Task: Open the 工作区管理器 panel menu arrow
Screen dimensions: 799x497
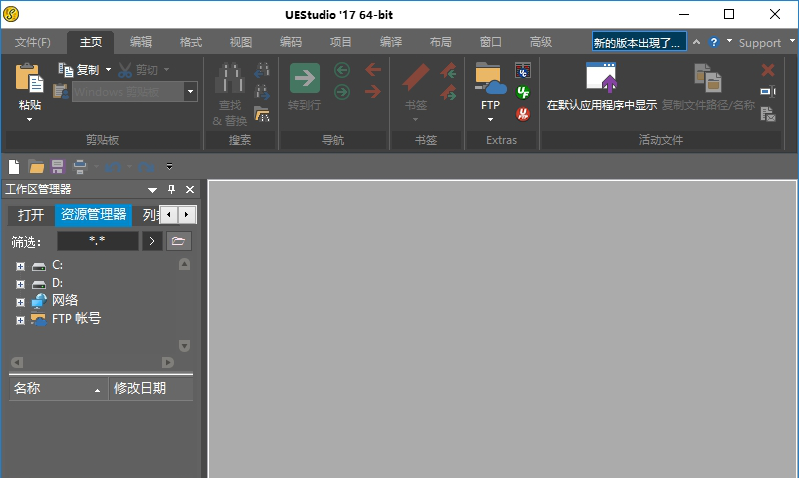Action: pos(152,190)
